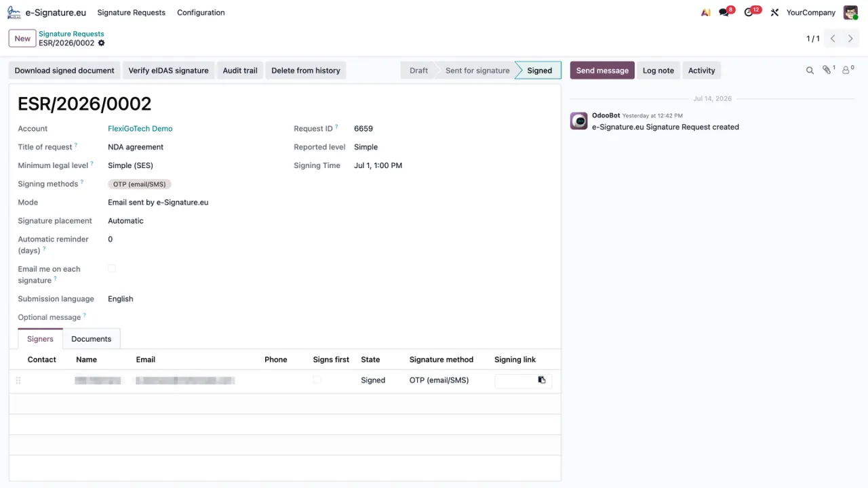Viewport: 868px width, 488px height.
Task: Open the user avatar menu
Action: coord(850,12)
